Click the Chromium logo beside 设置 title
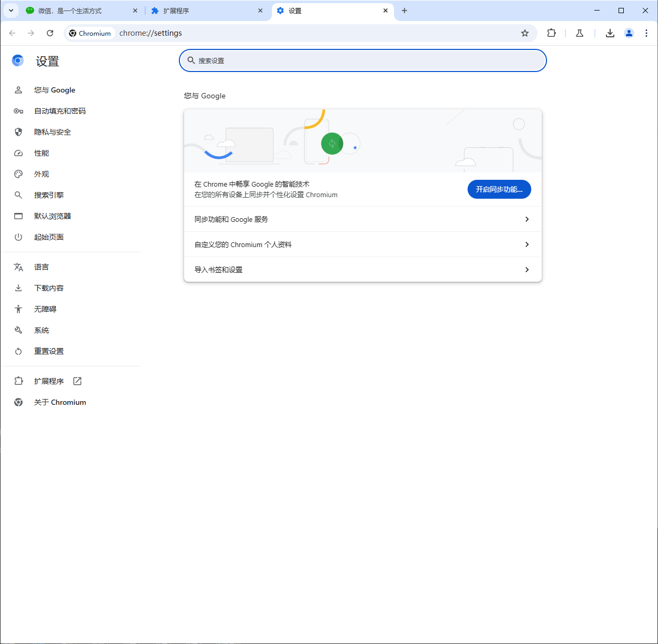This screenshot has height=644, width=658. [18, 61]
